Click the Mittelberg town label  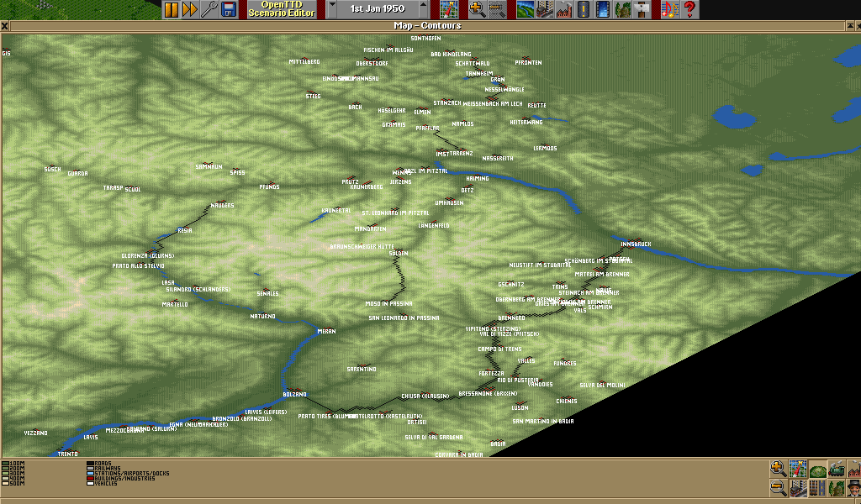[304, 62]
